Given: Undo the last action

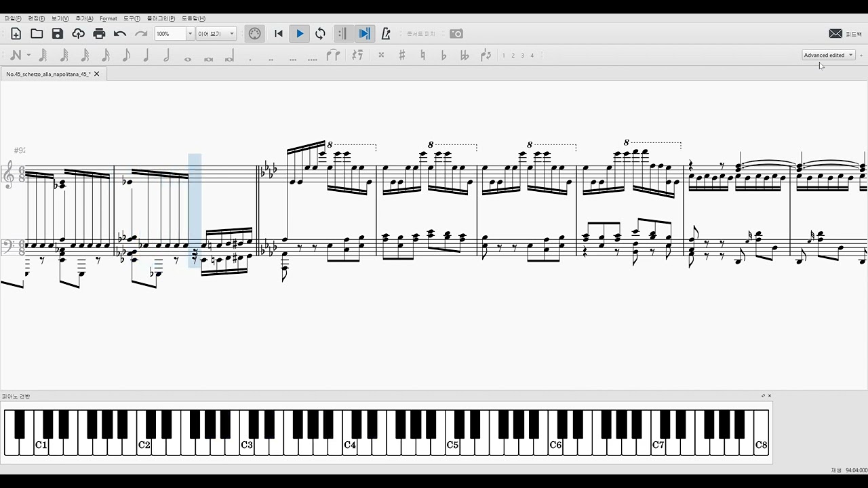Looking at the screenshot, I should click(120, 33).
